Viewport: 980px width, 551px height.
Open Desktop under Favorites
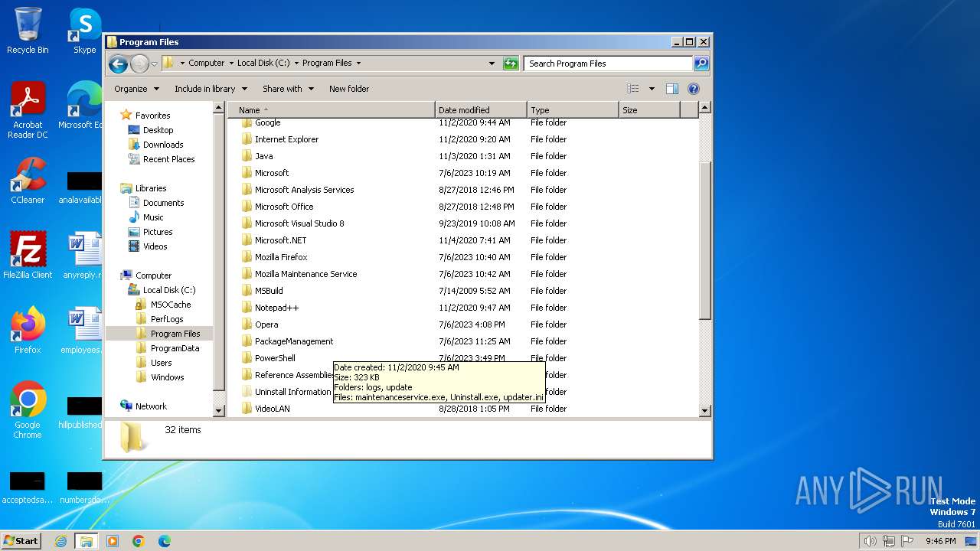pyautogui.click(x=158, y=130)
